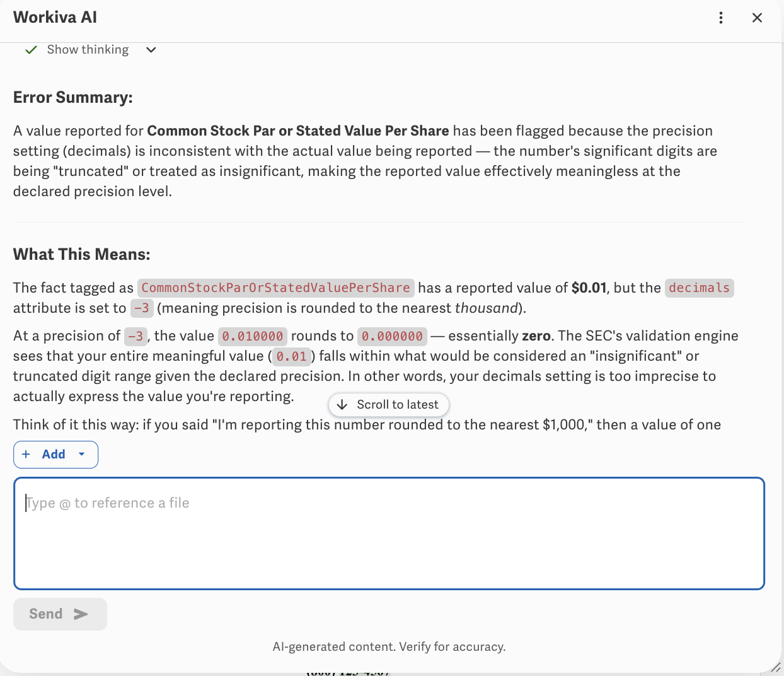Open the Add dropdown caret
Screen dimensions: 784x676
pyautogui.click(x=82, y=454)
